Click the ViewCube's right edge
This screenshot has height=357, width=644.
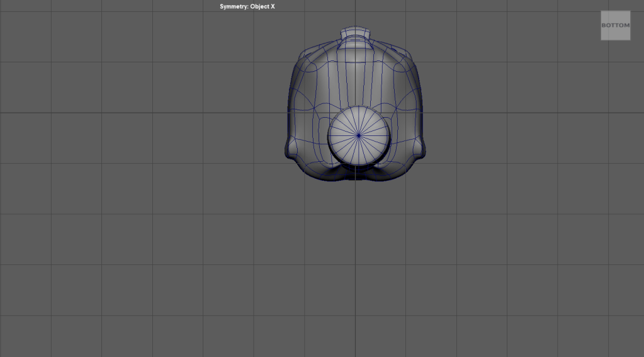coord(629,25)
